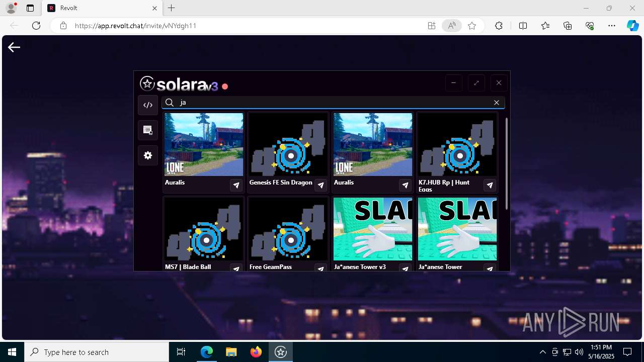Click the search magnifier icon in Solara
The height and width of the screenshot is (362, 644).
tap(170, 103)
